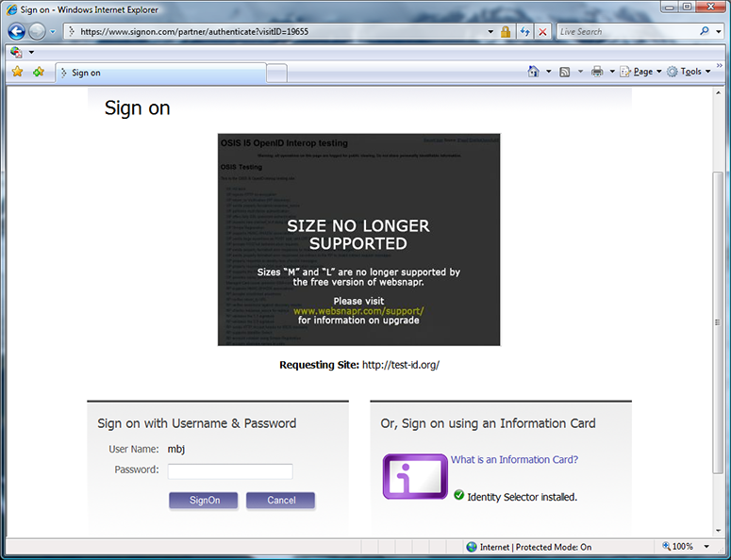
Task: Click the browser Back button
Action: tap(17, 31)
